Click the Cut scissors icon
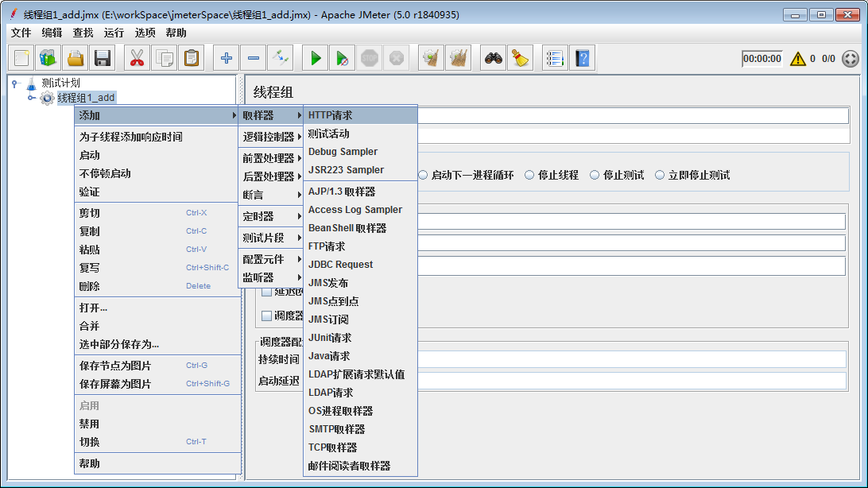This screenshot has height=488, width=868. pyautogui.click(x=137, y=58)
